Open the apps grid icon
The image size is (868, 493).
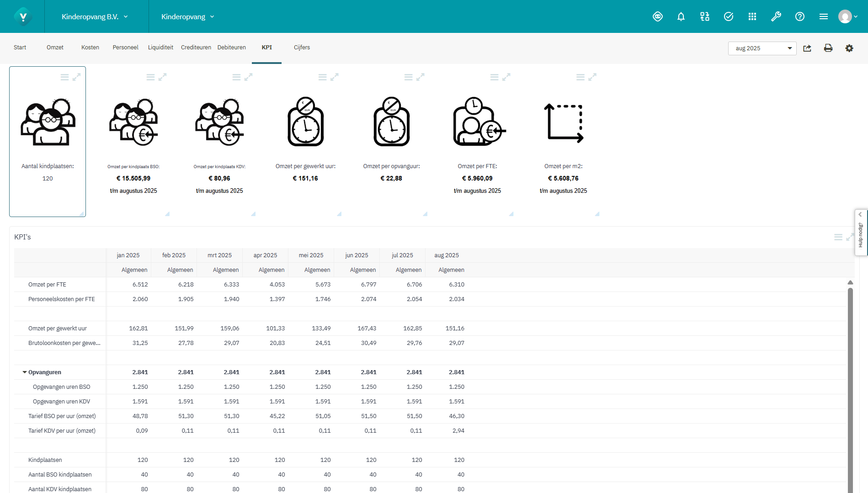point(752,16)
